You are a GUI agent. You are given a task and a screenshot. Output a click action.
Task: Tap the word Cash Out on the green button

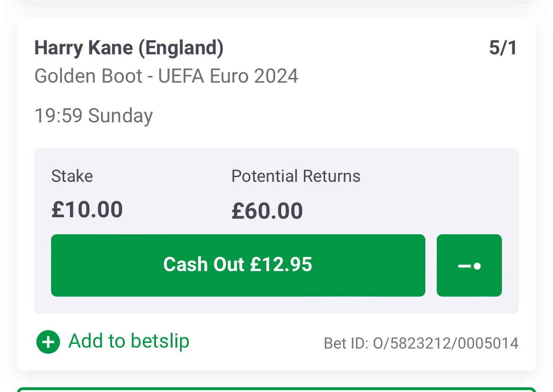(204, 264)
